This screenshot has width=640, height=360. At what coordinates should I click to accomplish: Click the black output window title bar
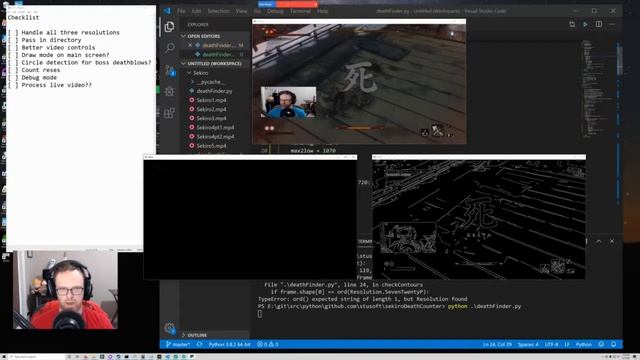pos(250,157)
